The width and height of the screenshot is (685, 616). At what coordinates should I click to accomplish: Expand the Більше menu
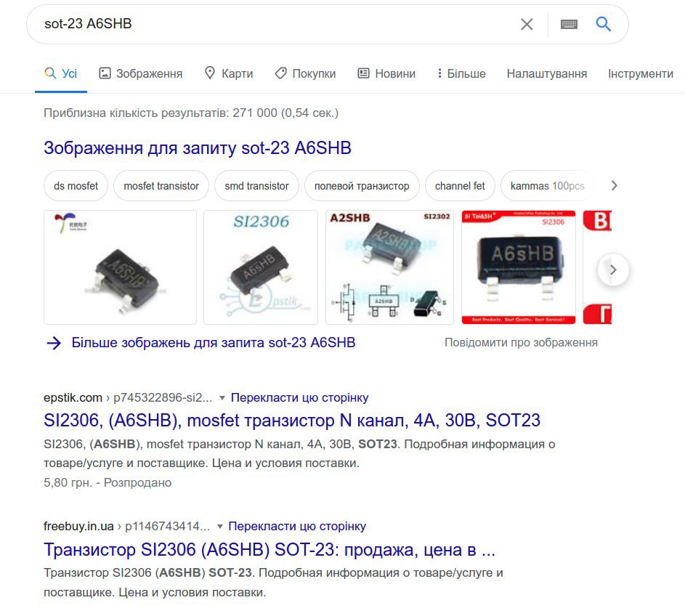pos(462,73)
